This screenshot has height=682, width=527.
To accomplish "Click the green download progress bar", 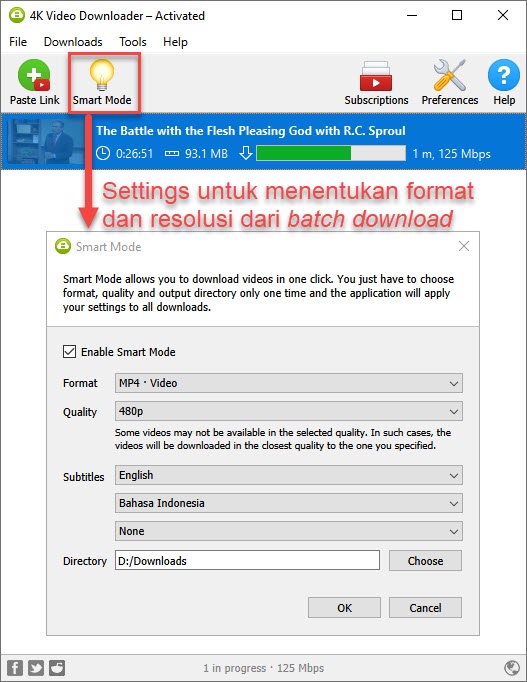I will click(x=331, y=153).
